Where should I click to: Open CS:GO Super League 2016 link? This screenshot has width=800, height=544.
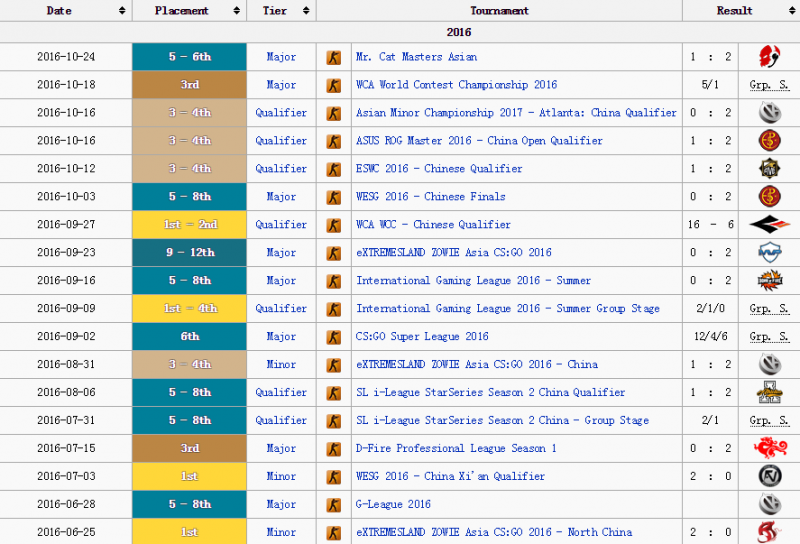(x=422, y=336)
